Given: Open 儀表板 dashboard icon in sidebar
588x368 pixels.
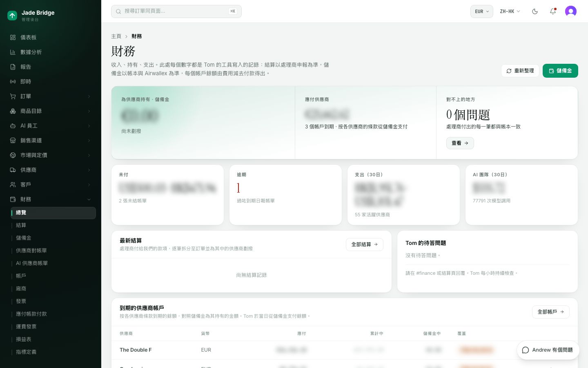Looking at the screenshot, I should pos(13,37).
